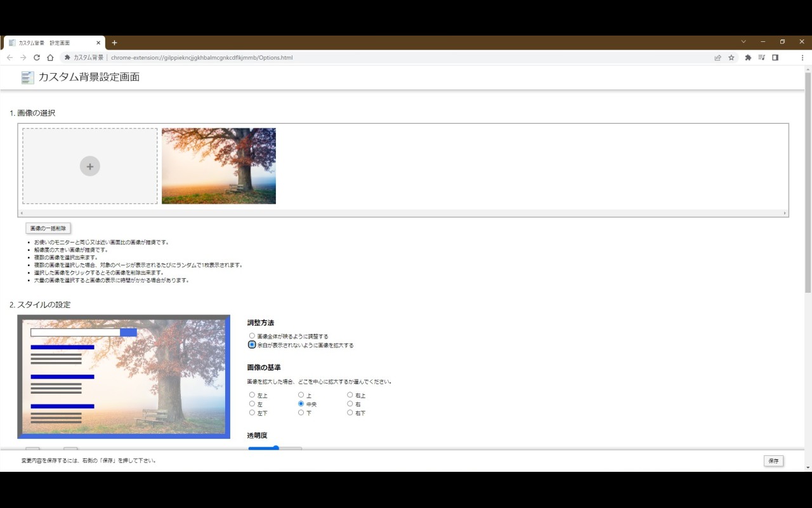Click the 保存 button to save settings

(773, 461)
